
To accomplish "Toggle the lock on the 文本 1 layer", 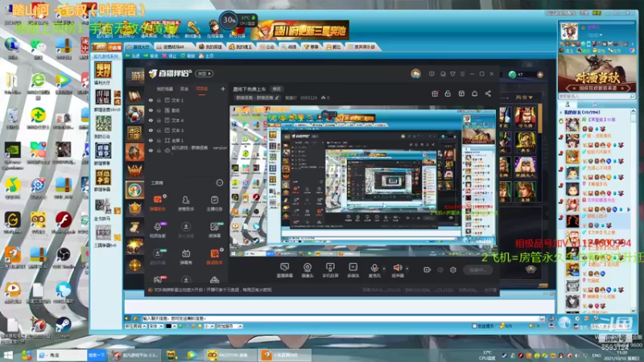I will (x=159, y=100).
